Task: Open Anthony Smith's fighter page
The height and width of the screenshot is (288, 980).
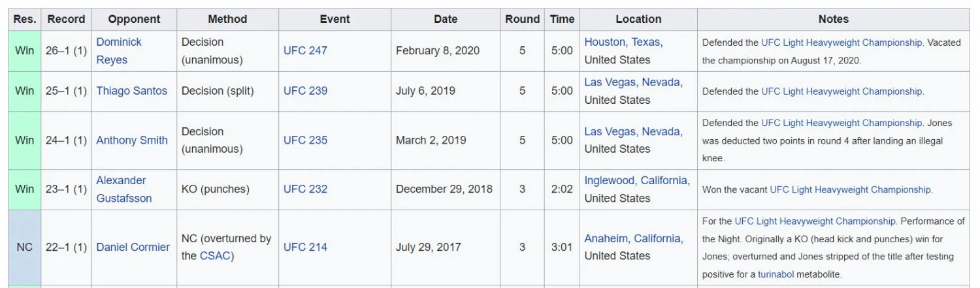Action: (x=131, y=140)
